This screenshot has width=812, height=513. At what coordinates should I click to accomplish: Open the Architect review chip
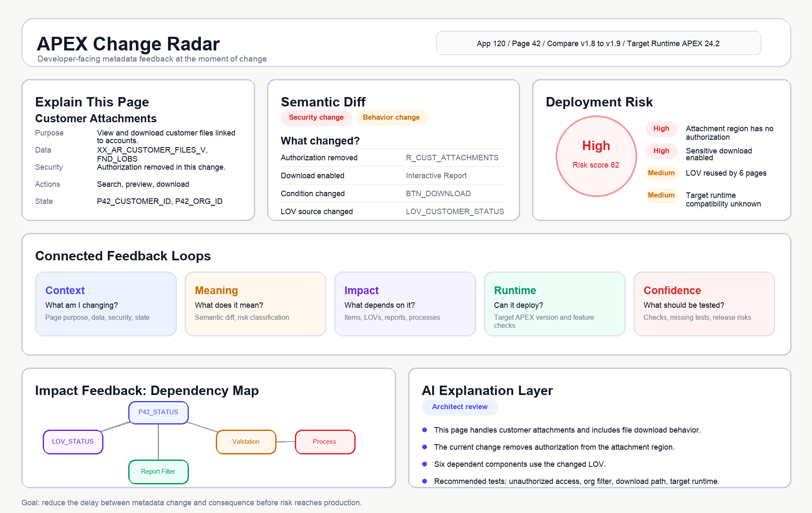460,407
